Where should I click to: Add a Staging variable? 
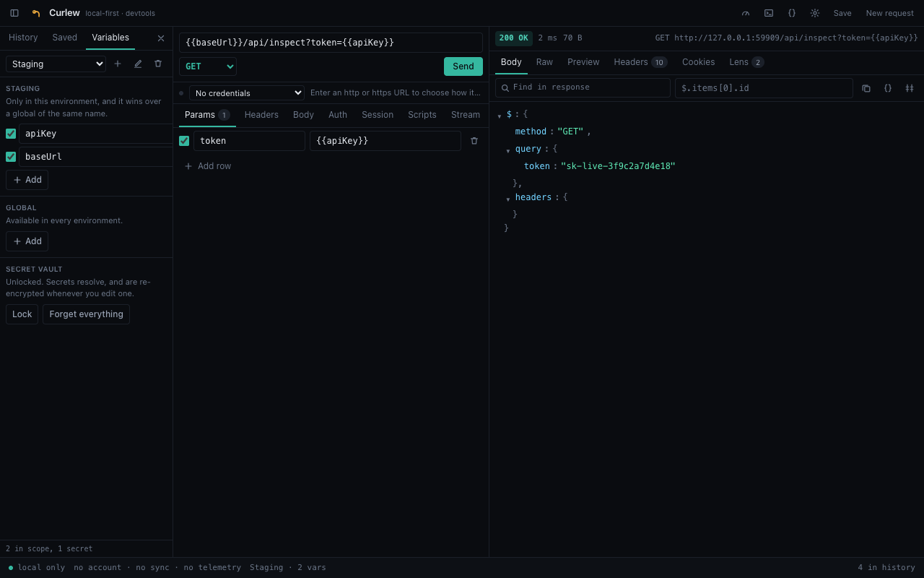(27, 180)
